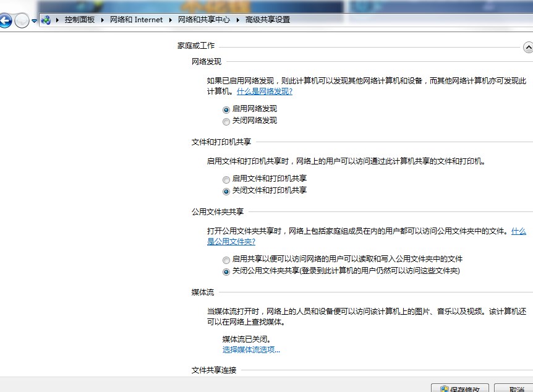Go to 控制面板 breadcrumb
The image size is (533, 392).
pos(80,20)
